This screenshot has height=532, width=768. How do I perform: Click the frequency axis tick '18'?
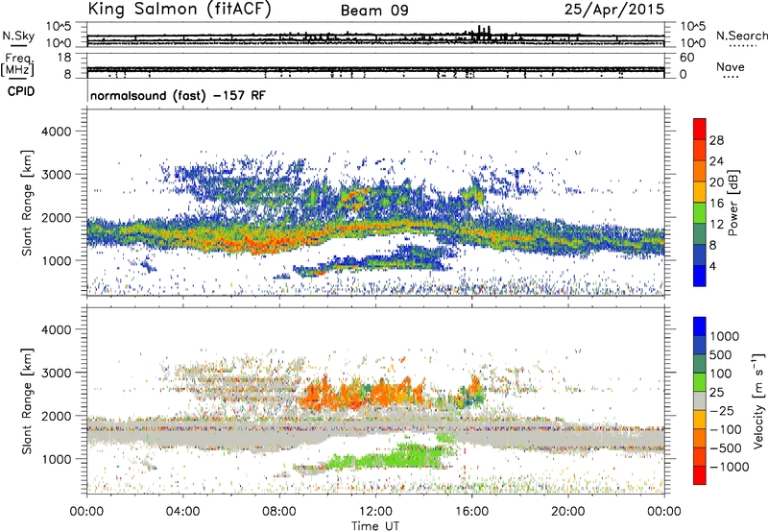pos(63,58)
